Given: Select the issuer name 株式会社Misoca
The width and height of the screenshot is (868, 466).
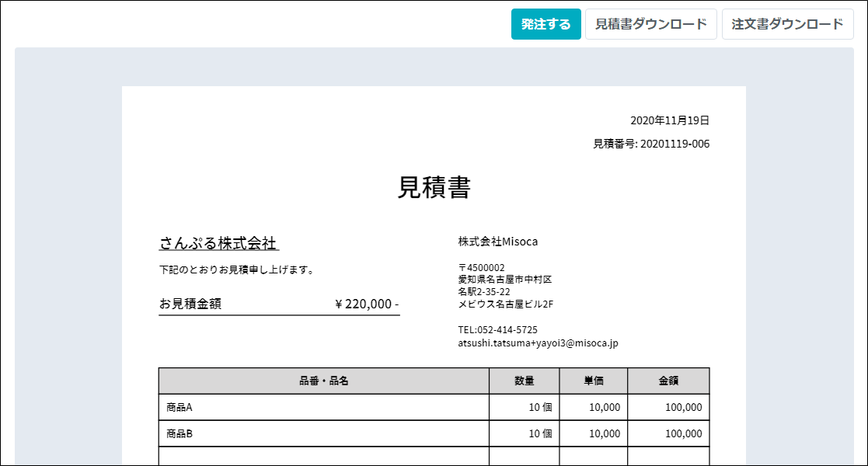Looking at the screenshot, I should (x=497, y=242).
